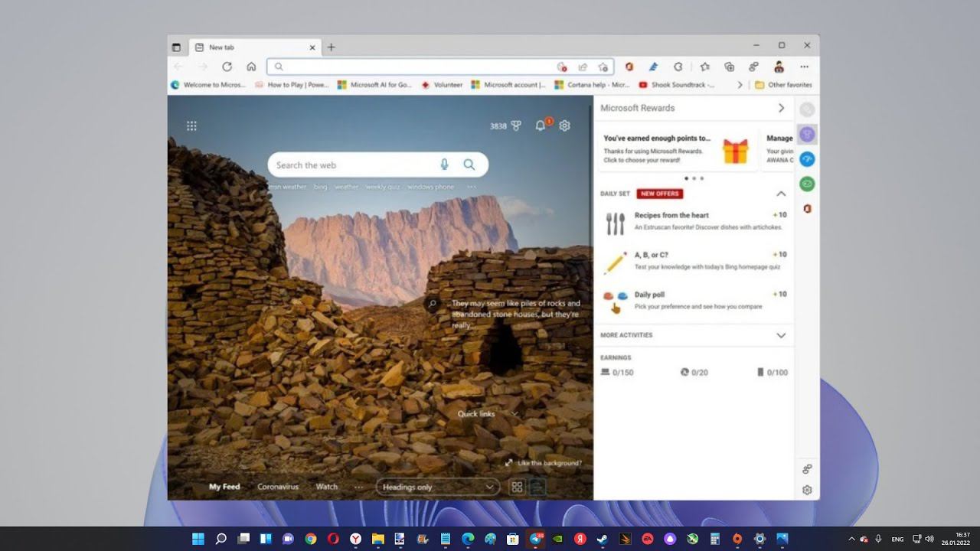Viewport: 980px width, 551px height.
Task: Click the search magnifier in web search box
Action: tap(469, 165)
